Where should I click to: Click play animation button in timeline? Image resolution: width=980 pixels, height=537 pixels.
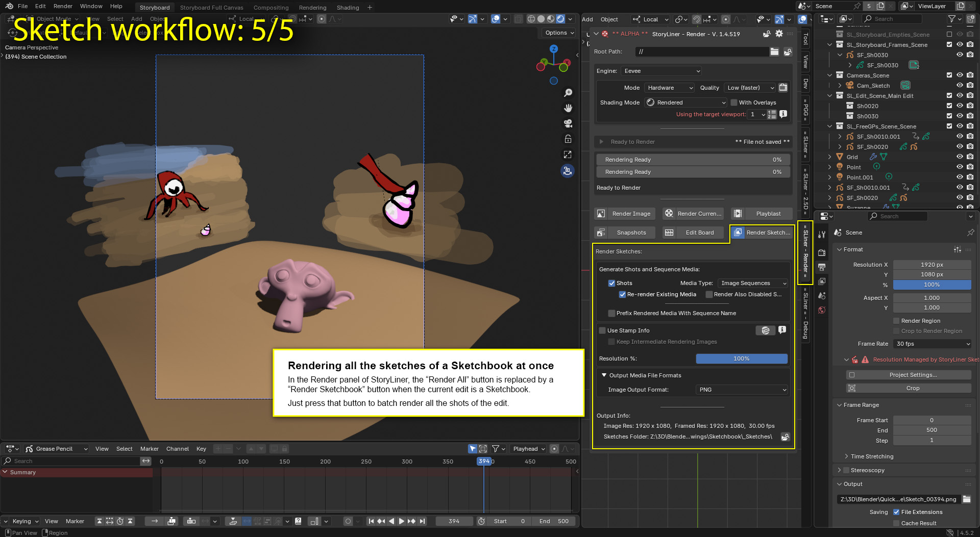(401, 521)
